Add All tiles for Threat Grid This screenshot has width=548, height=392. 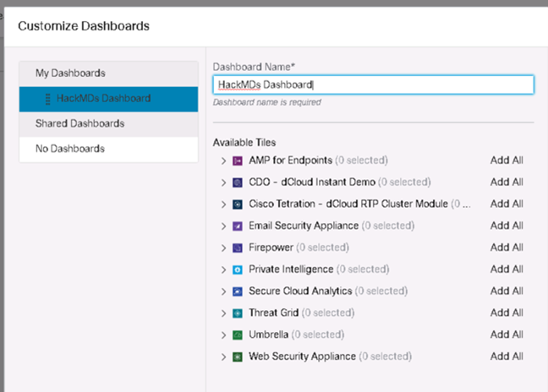click(507, 313)
